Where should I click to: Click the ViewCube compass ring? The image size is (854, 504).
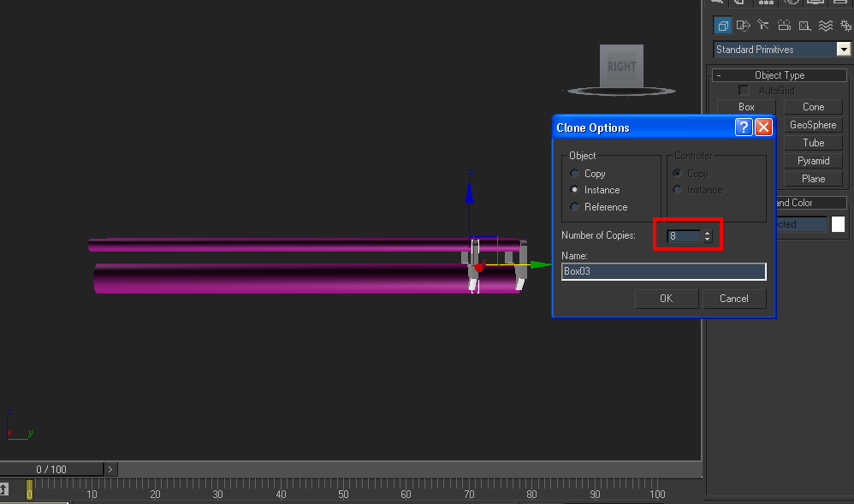point(621,92)
